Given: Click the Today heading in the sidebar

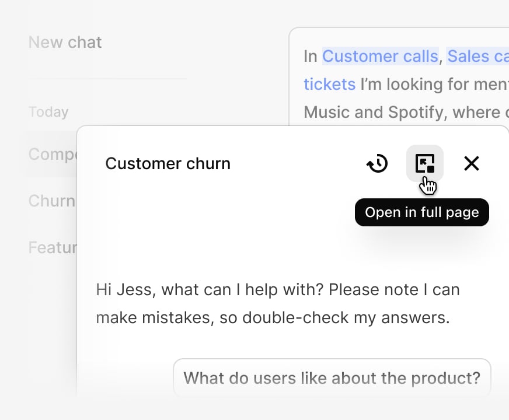Looking at the screenshot, I should pyautogui.click(x=48, y=112).
